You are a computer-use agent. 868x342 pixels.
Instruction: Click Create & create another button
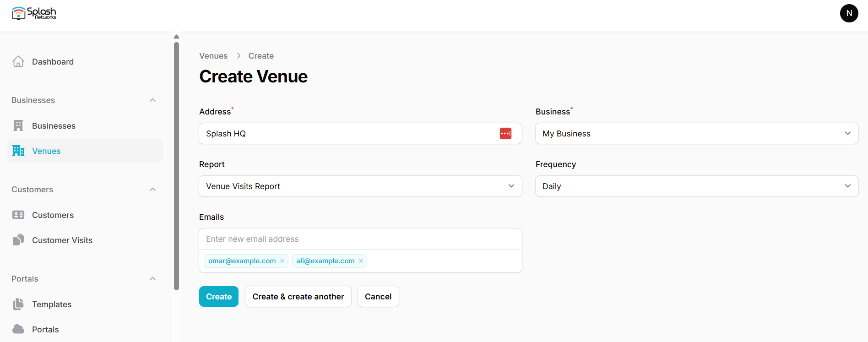(x=298, y=297)
